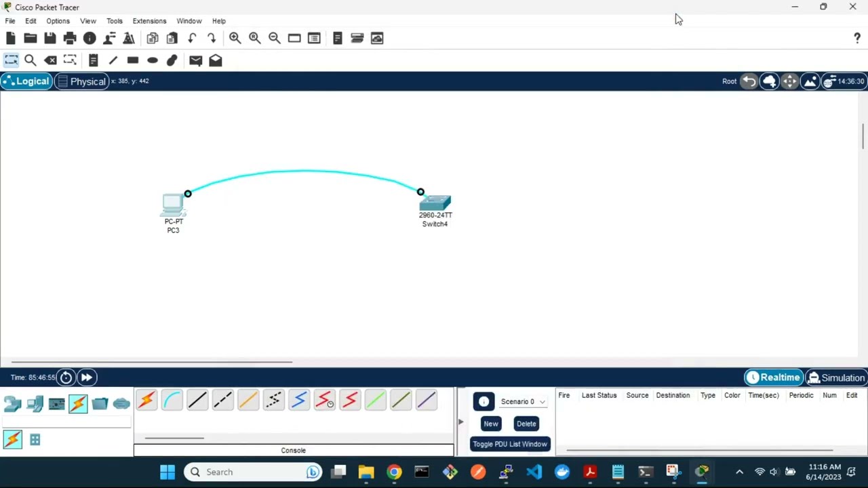Reset simulation time via Power Cycle button
The height and width of the screenshot is (488, 868).
coord(66,378)
